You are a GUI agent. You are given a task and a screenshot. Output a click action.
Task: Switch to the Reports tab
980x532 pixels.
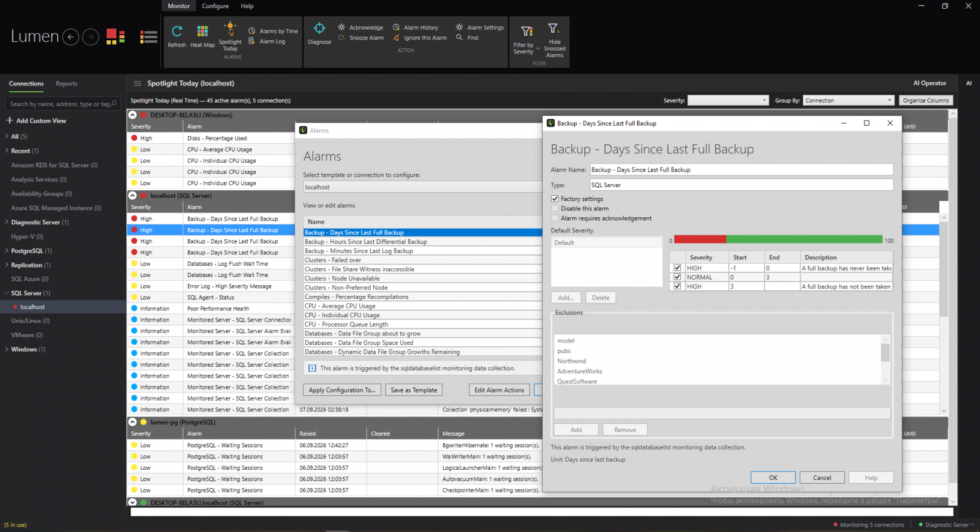tap(67, 84)
